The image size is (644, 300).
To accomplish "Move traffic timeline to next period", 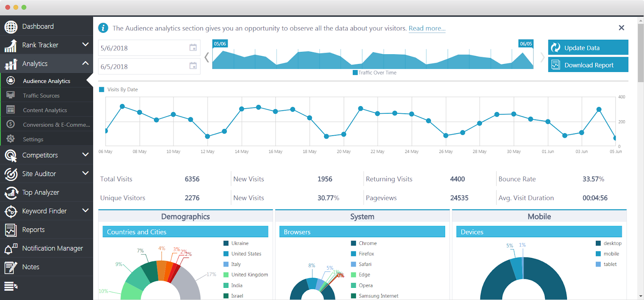I will (542, 57).
